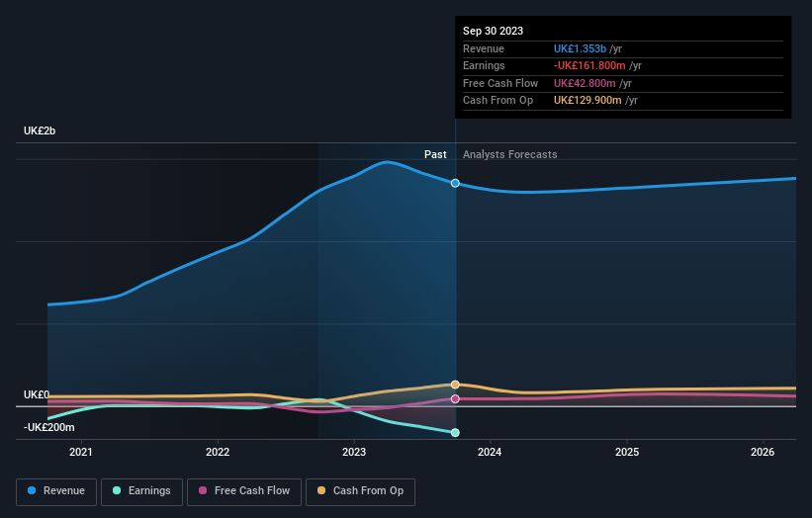Click the -UK£161.800m earnings value

589,65
